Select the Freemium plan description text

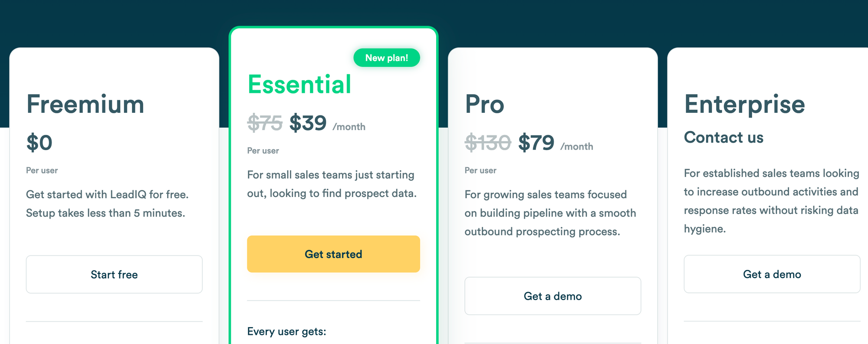[107, 203]
